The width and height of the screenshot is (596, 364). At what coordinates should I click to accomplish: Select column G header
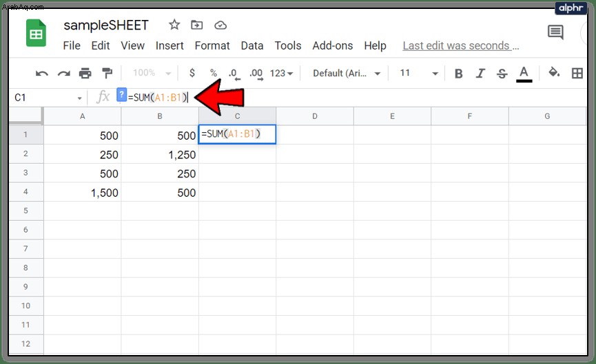pos(547,116)
